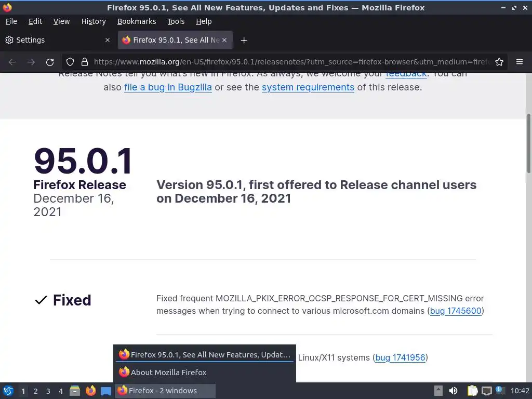
Task: Select the 'Firefox 95.0.1, See All New Features' window entry
Action: click(x=205, y=354)
